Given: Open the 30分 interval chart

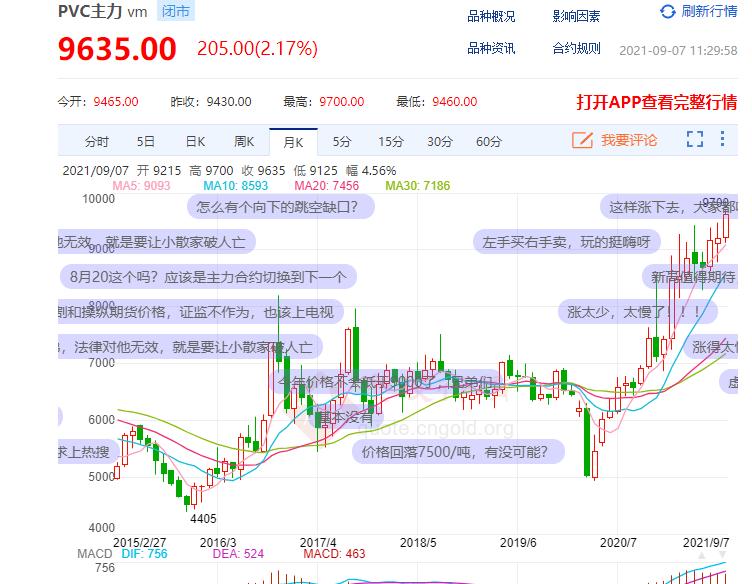Looking at the screenshot, I should pyautogui.click(x=440, y=142).
